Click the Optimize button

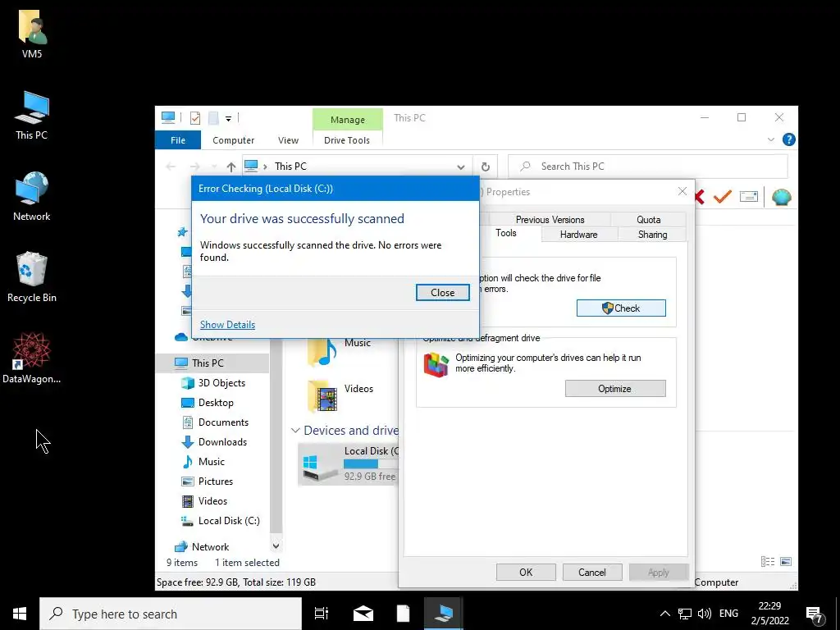pos(615,389)
